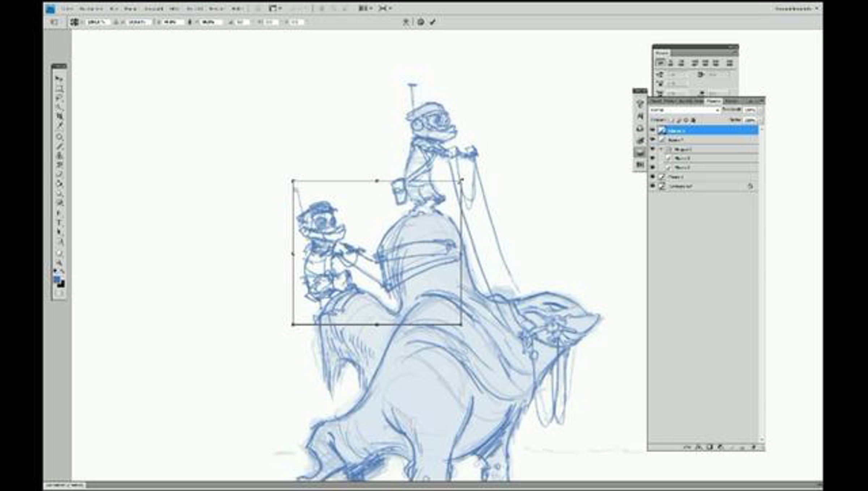Select the Eyedropper tool
The width and height of the screenshot is (868, 491).
pos(59,125)
